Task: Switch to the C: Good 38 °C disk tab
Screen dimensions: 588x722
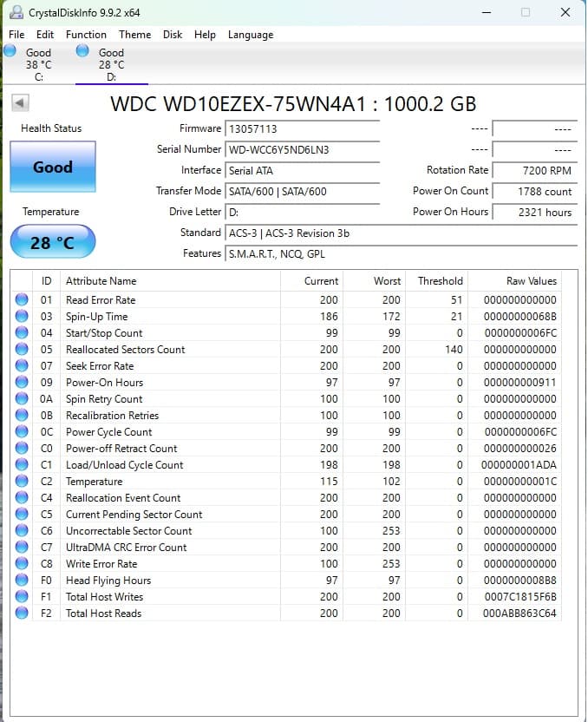Action: pyautogui.click(x=39, y=63)
